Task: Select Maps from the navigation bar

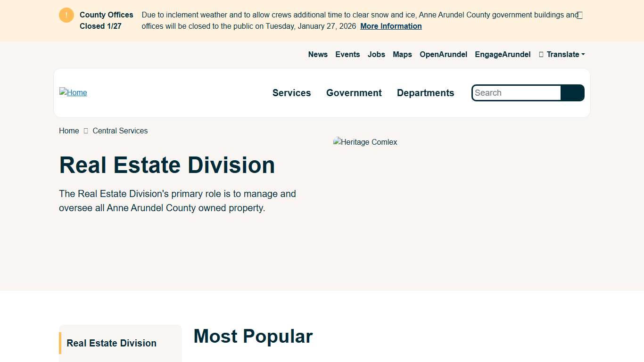Action: pyautogui.click(x=402, y=54)
